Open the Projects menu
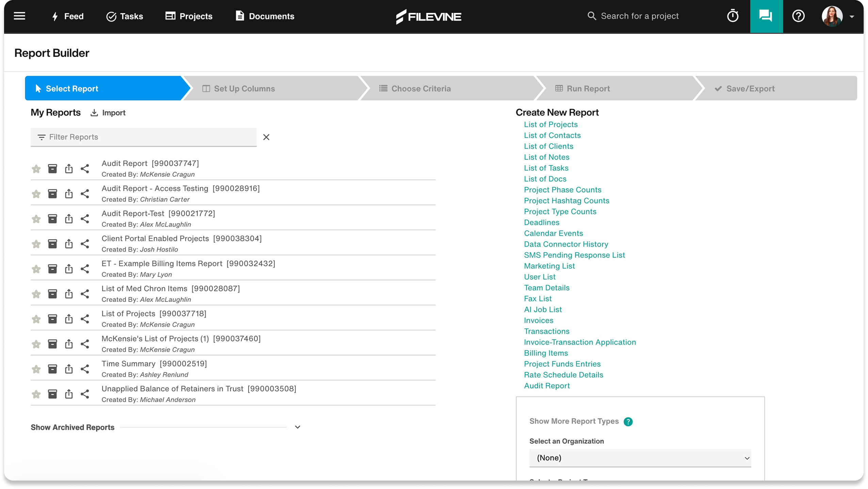 click(x=189, y=16)
